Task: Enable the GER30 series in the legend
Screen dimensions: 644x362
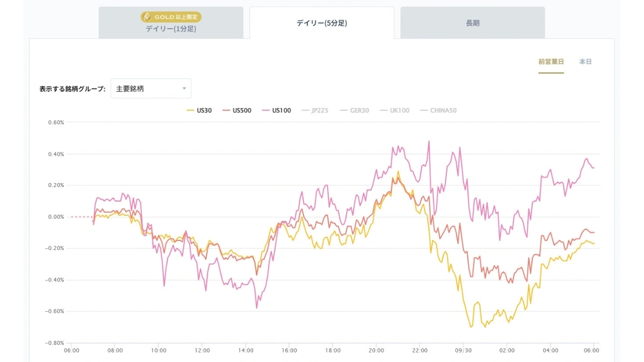Action: 354,111
